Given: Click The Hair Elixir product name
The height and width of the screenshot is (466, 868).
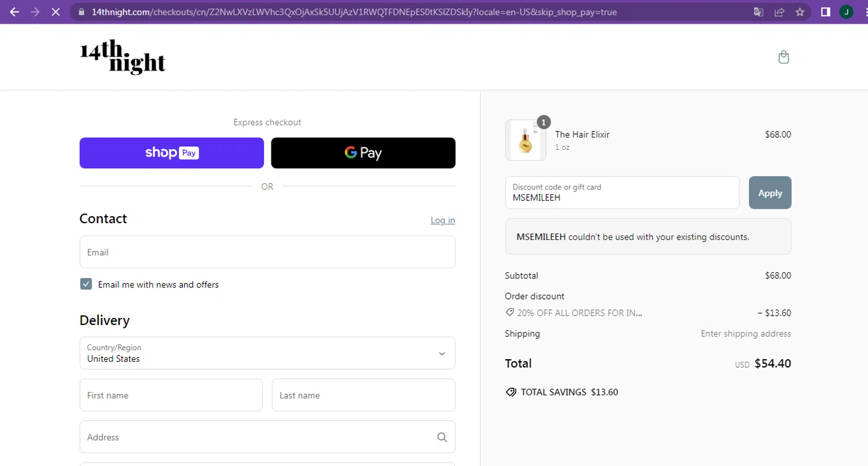Looking at the screenshot, I should tap(582, 134).
